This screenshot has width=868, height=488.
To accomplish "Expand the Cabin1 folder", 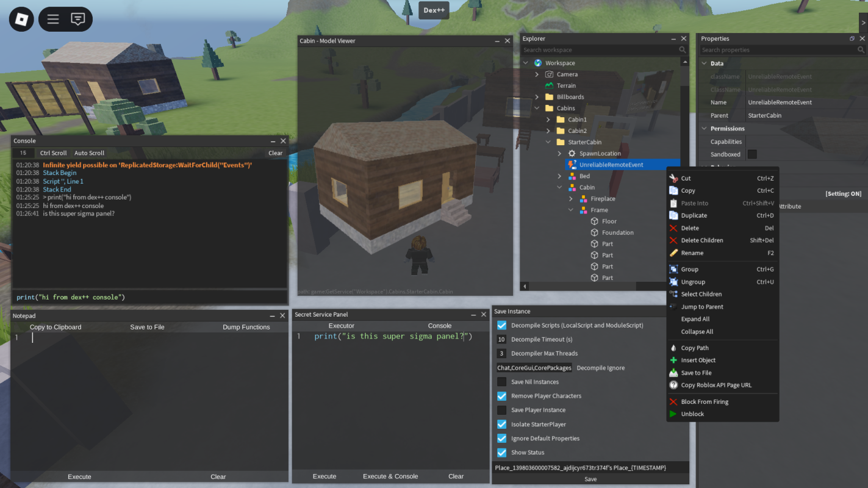I will pyautogui.click(x=548, y=120).
